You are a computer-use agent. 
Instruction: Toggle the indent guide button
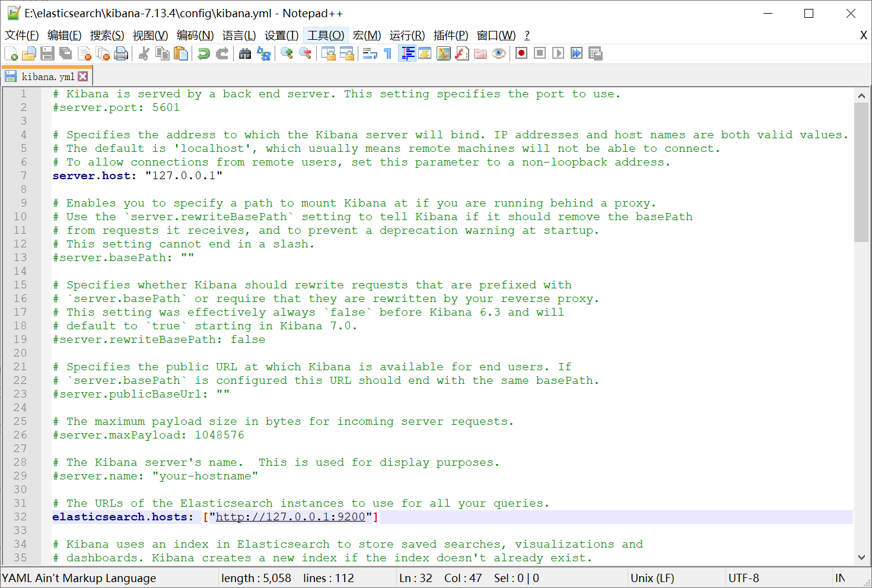[x=407, y=53]
